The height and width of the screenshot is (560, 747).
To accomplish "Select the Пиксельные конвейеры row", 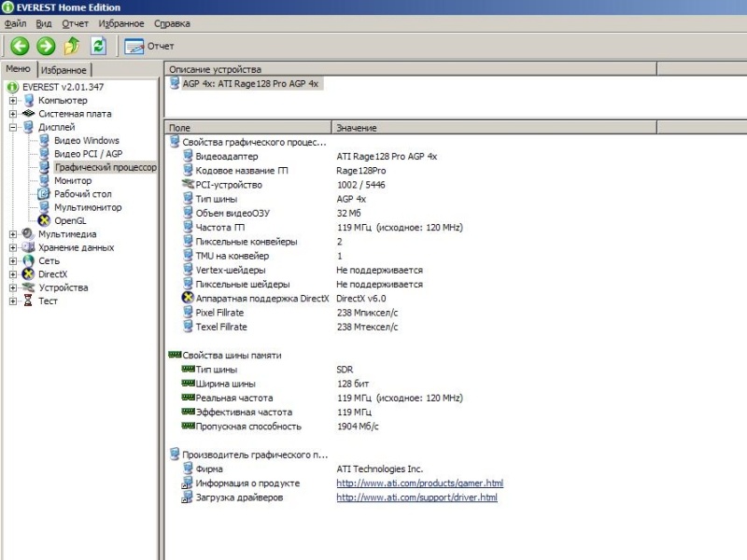I will click(x=247, y=242).
